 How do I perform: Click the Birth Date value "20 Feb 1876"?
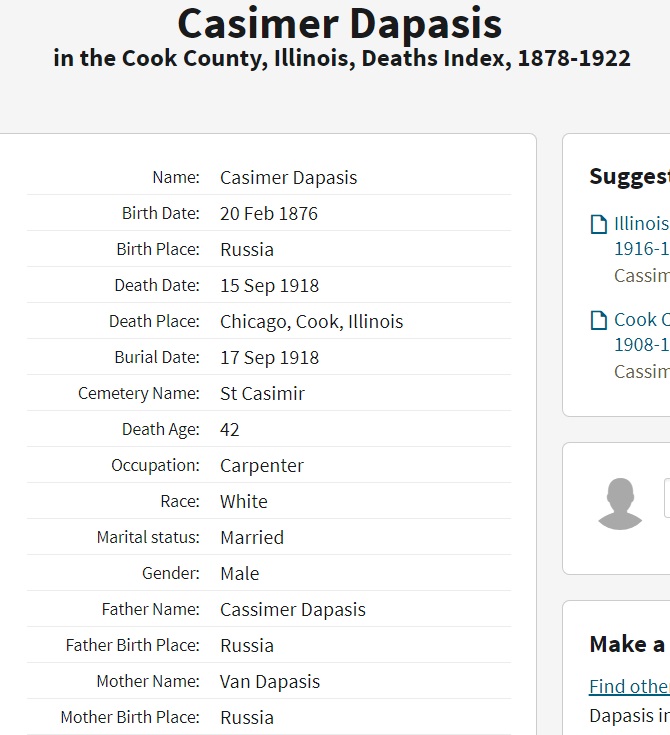[269, 214]
